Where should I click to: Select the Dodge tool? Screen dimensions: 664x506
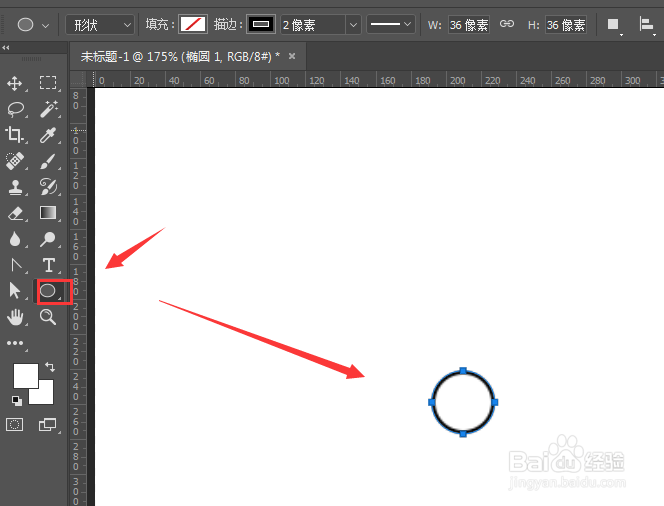(x=48, y=239)
